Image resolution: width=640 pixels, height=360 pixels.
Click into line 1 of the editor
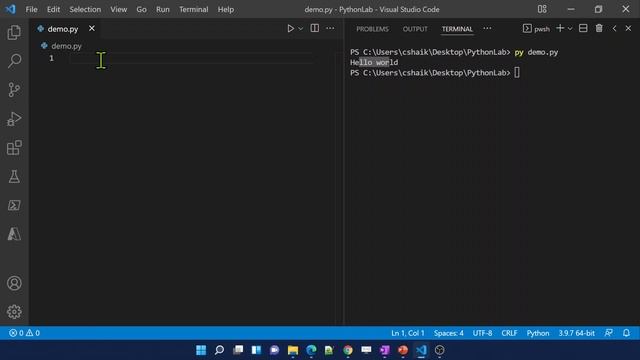(x=192, y=58)
